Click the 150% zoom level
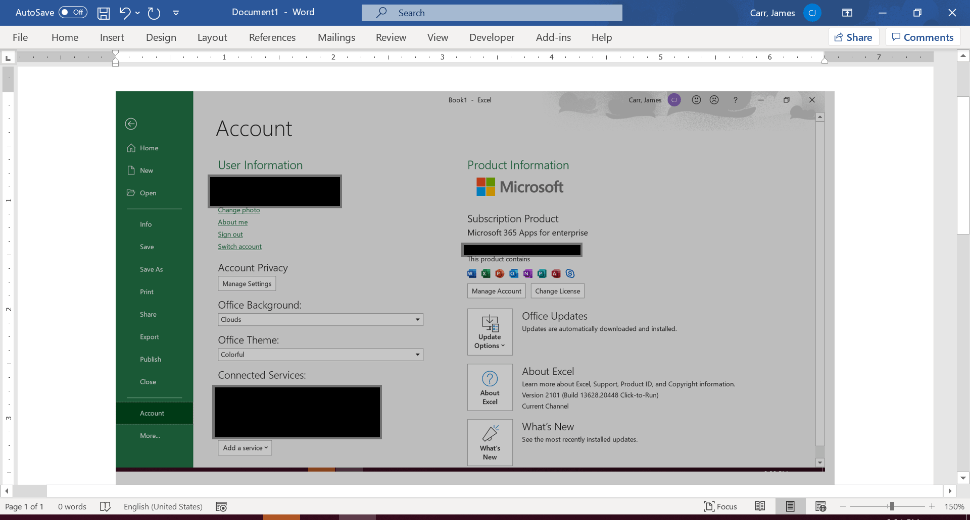 tap(954, 506)
